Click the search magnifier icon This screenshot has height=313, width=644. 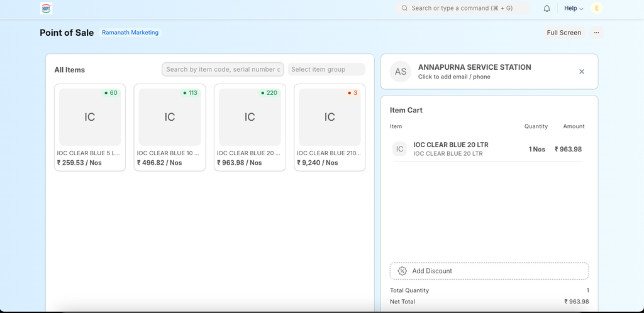pyautogui.click(x=404, y=8)
